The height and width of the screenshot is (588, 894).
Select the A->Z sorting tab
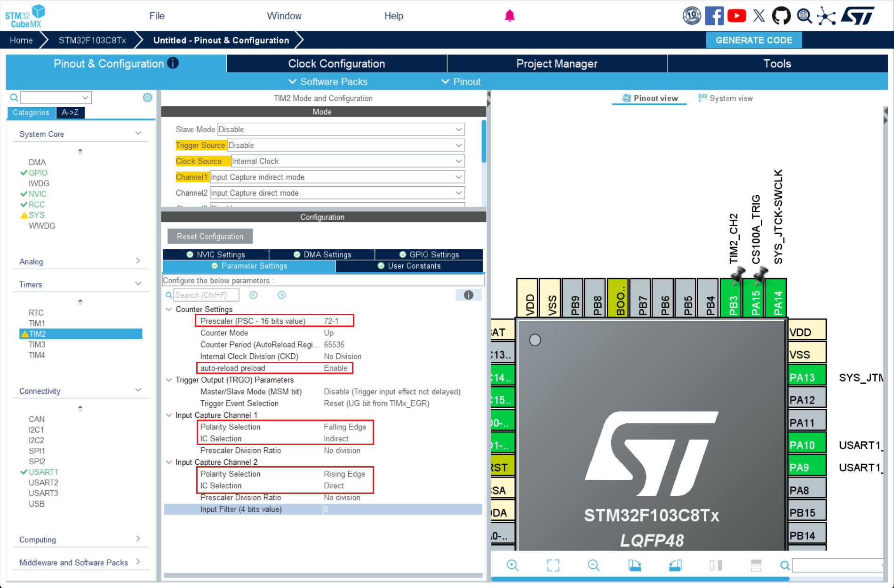click(70, 112)
